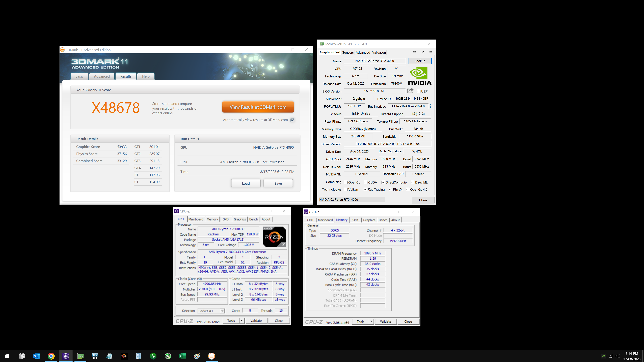This screenshot has height=362, width=644.
Task: Open Outlook from the taskbar
Action: [x=37, y=356]
